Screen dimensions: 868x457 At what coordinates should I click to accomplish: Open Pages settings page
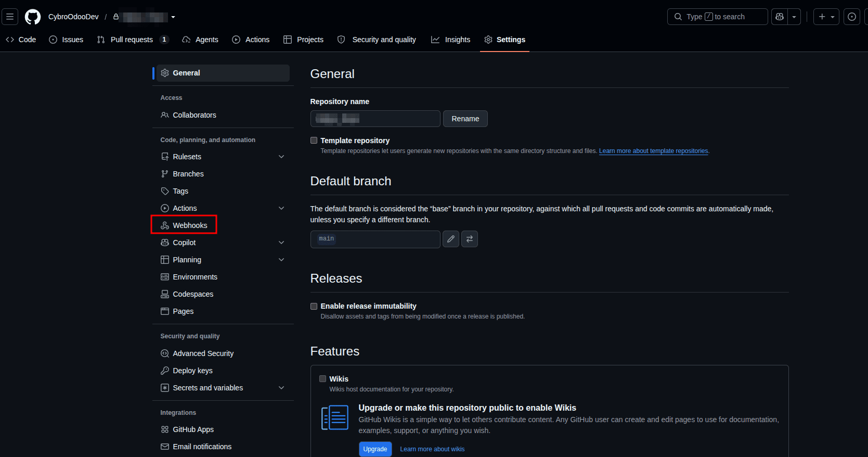[223, 311]
